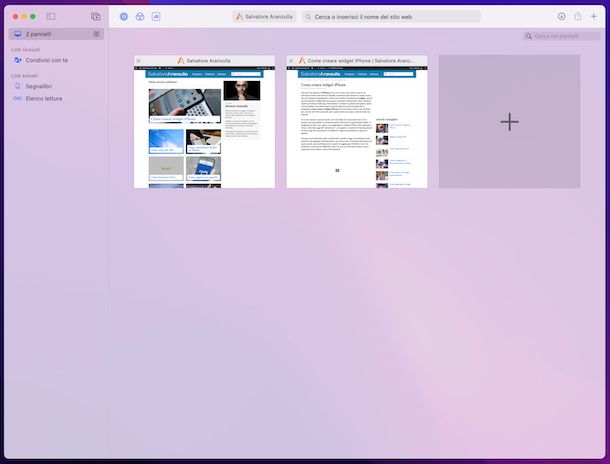The height and width of the screenshot is (464, 610).
Task: Open the 1Password extension icon
Action: click(x=124, y=16)
